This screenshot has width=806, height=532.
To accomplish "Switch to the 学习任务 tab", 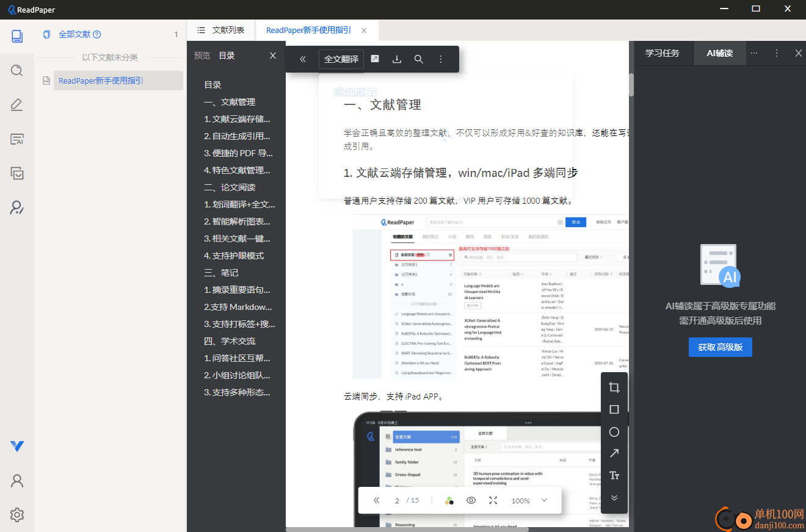I will point(663,53).
